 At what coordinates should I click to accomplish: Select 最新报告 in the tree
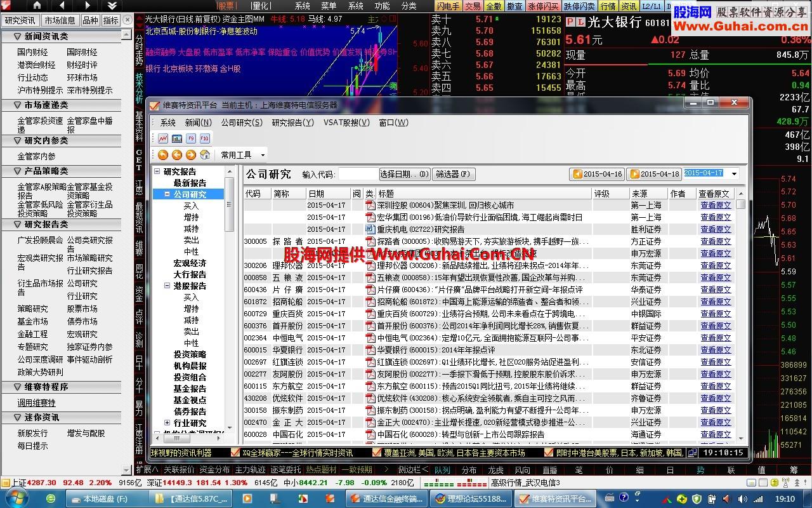tap(190, 183)
